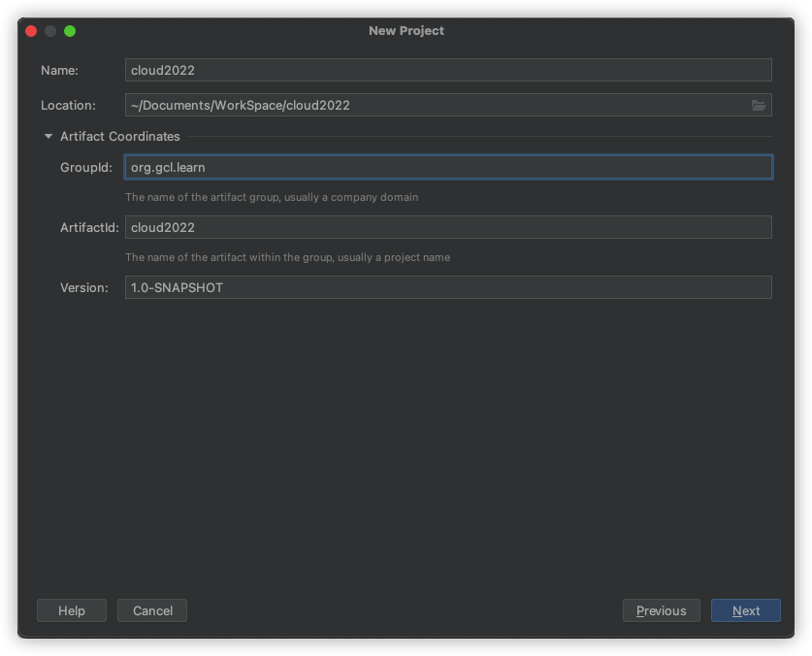Click the GroupId hint about company domain

click(272, 197)
